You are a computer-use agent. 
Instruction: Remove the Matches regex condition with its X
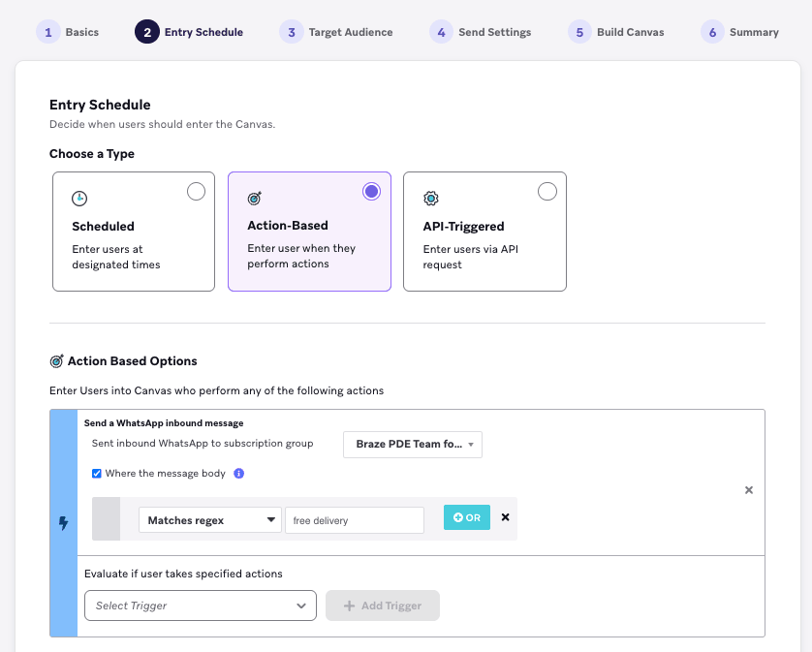[x=505, y=517]
